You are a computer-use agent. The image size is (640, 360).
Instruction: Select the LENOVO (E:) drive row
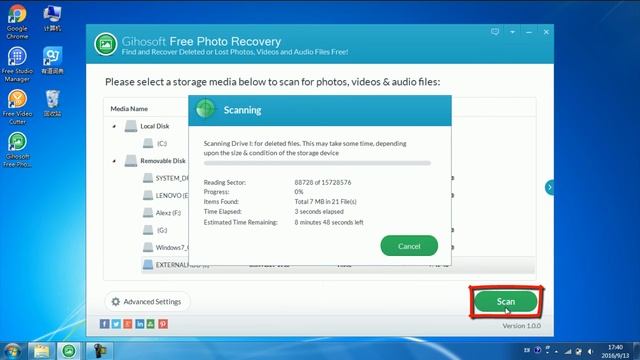pyautogui.click(x=165, y=196)
